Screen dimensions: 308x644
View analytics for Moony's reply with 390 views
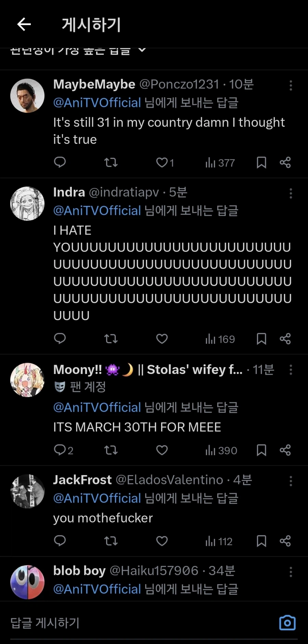coord(221,450)
